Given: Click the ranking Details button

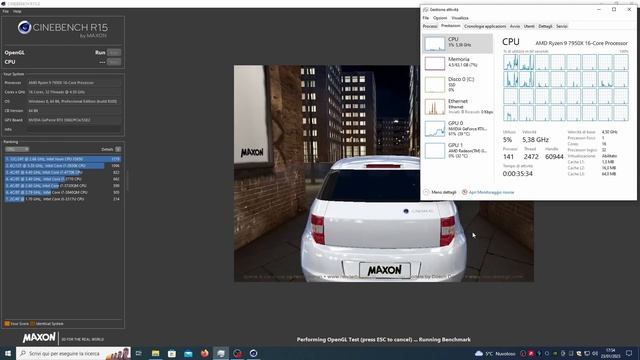Looking at the screenshot, I should (x=118, y=149).
